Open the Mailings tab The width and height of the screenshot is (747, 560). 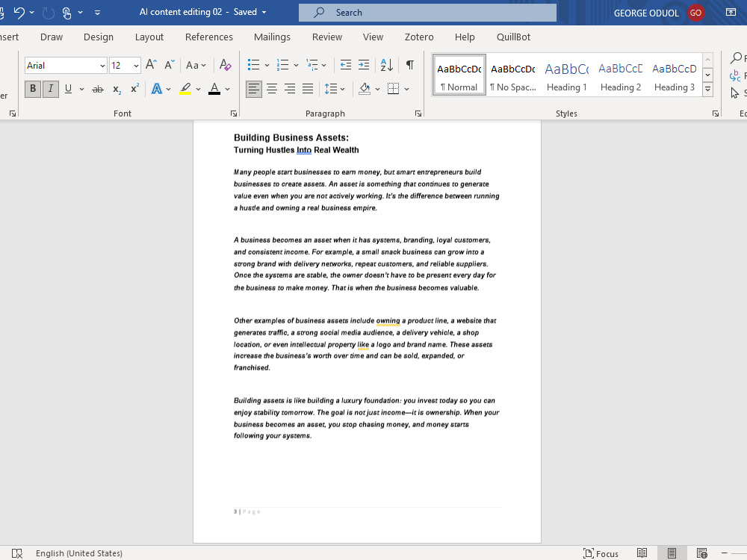click(272, 37)
